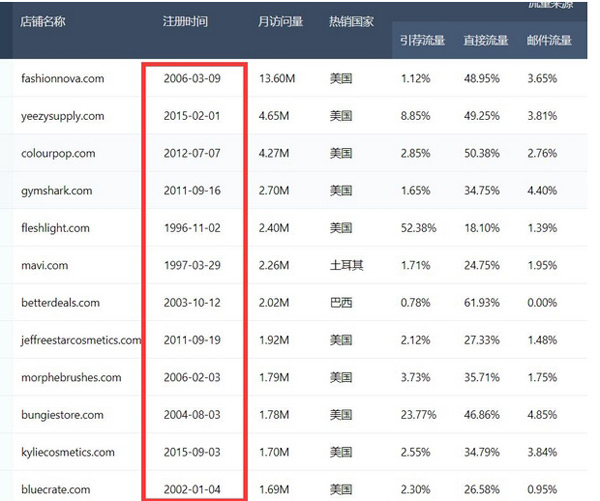Click monthly visits value 2.70M
This screenshot has width=600, height=501.
point(274,191)
